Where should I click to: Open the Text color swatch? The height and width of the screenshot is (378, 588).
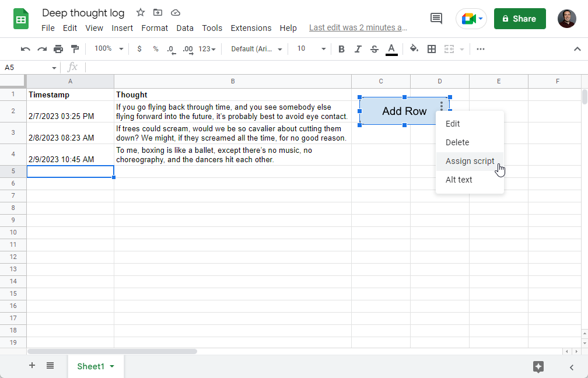pyautogui.click(x=391, y=49)
